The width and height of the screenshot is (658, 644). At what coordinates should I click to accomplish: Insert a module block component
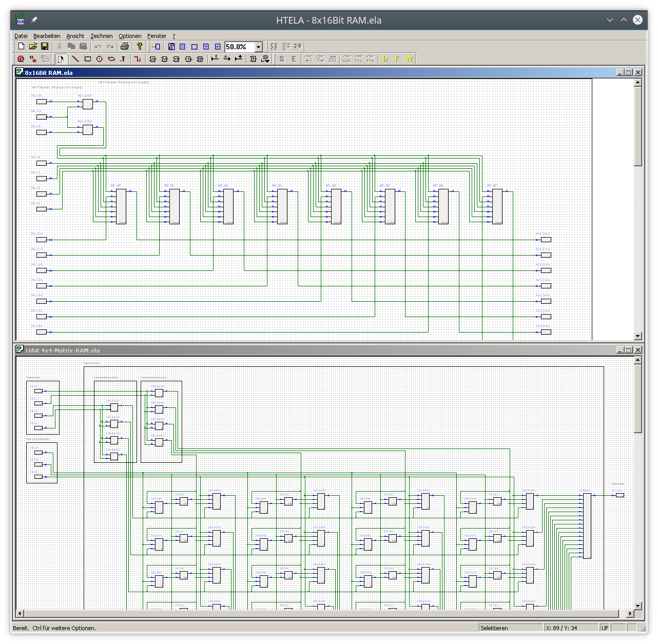(x=253, y=59)
